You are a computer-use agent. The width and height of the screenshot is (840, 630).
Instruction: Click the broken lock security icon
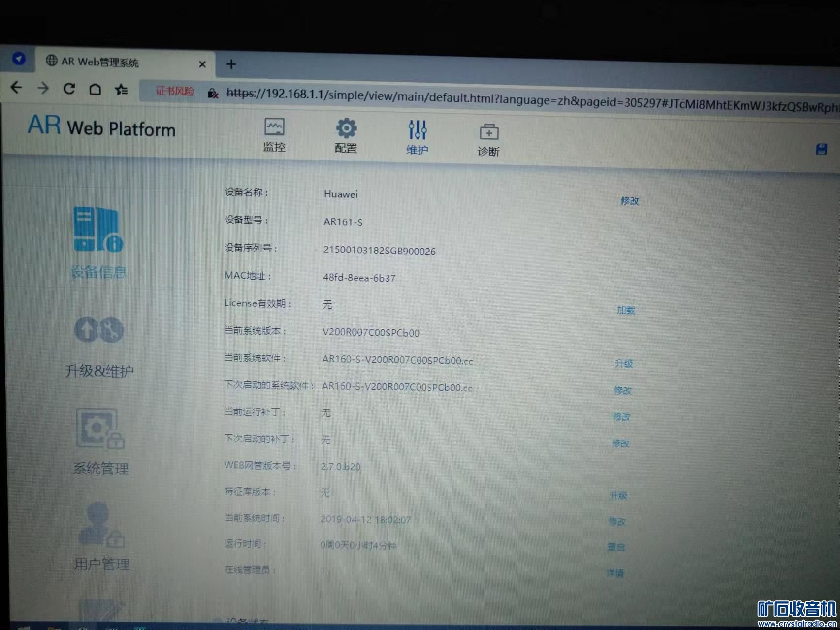(213, 93)
